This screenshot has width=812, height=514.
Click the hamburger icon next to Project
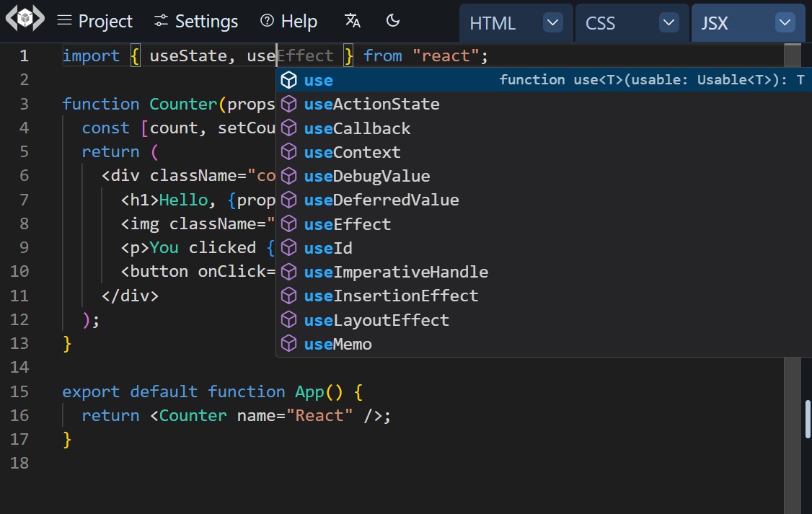point(64,21)
